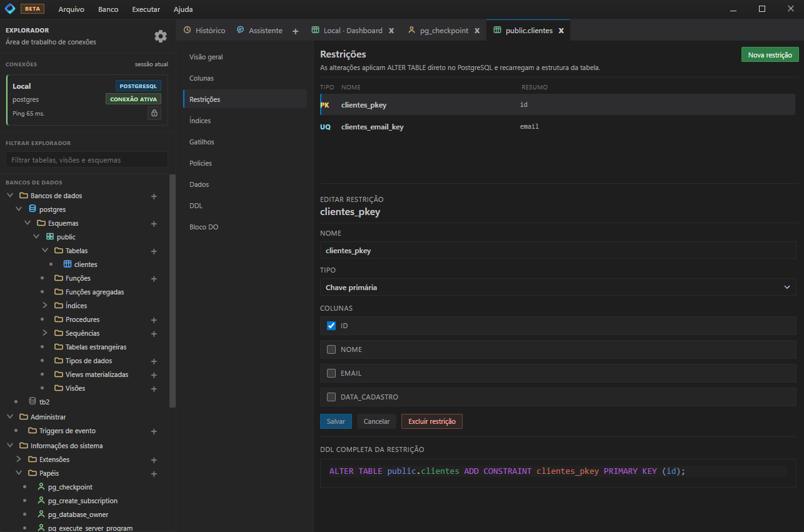804x532 pixels.
Task: Click the plus icon beside Extensões
Action: click(154, 460)
